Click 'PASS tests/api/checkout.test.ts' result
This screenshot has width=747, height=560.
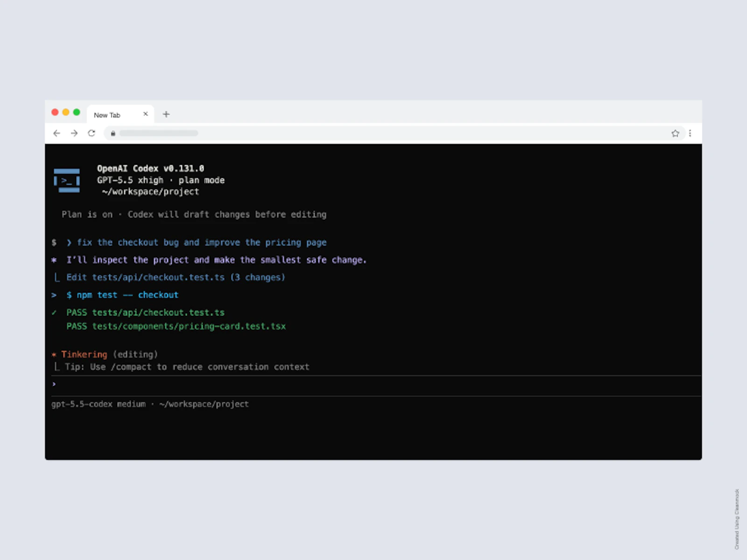click(145, 313)
